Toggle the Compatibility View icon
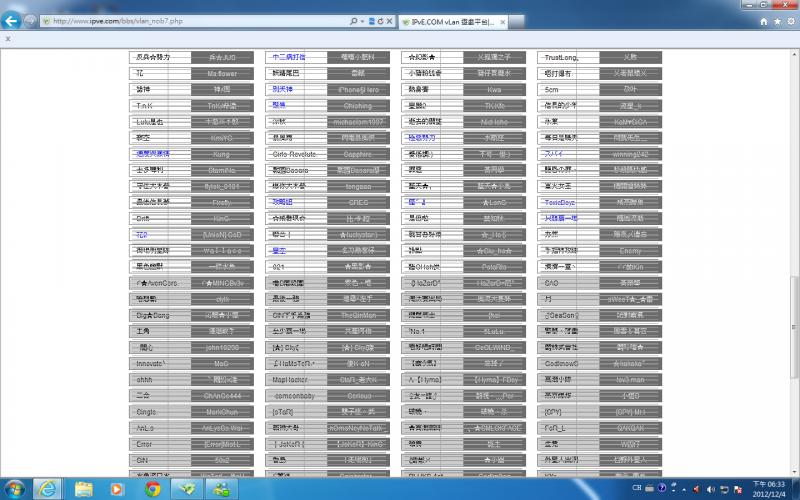Viewport: 800px width, 500px height. (x=371, y=21)
